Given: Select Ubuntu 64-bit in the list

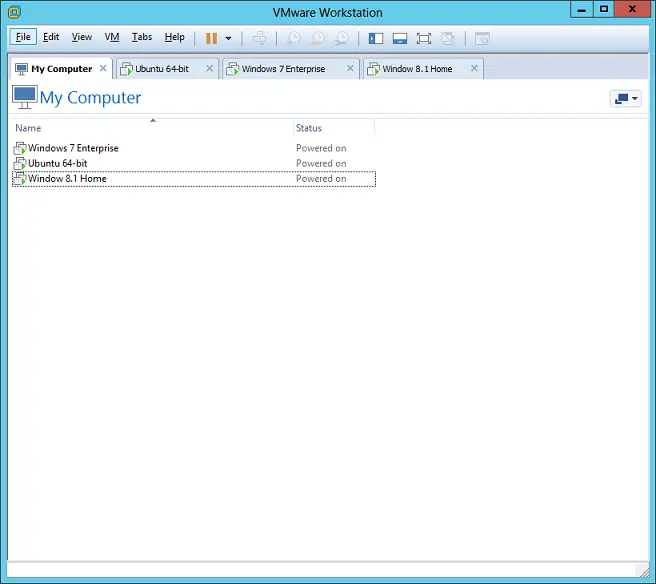Looking at the screenshot, I should pyautogui.click(x=194, y=163).
